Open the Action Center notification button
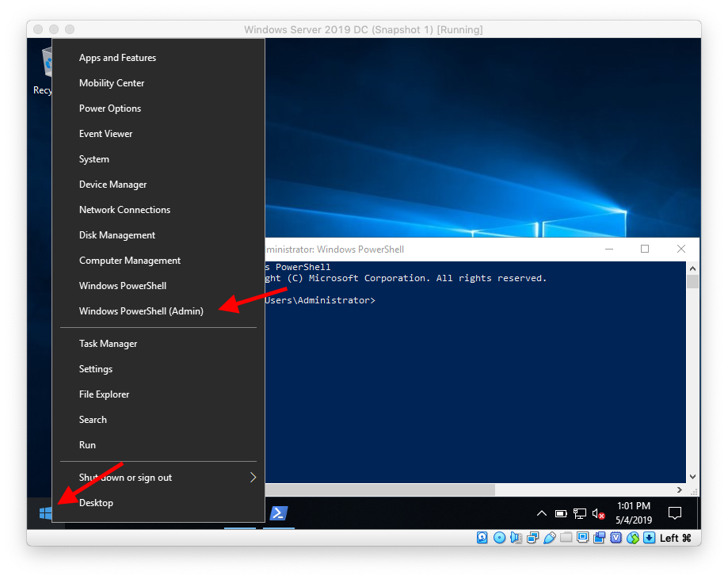728x579 pixels. point(675,513)
